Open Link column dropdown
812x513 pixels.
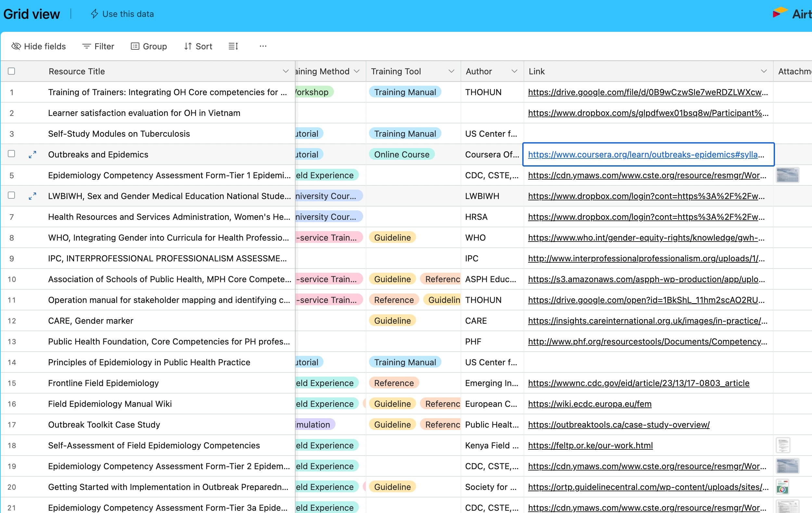click(764, 71)
